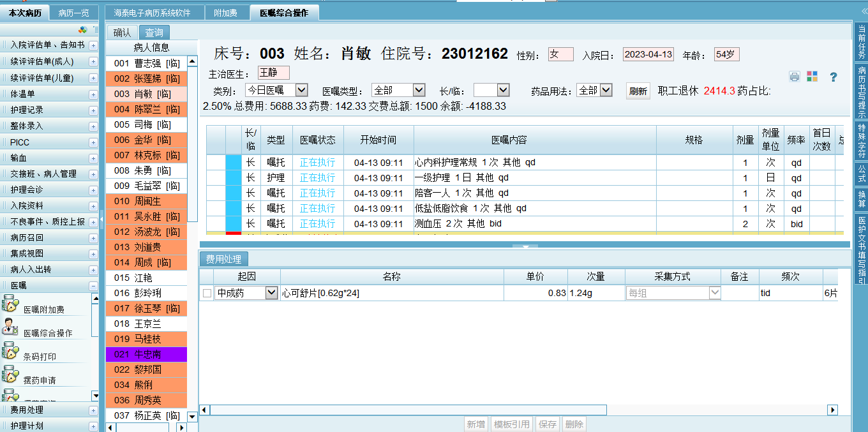868x432 pixels.
Task: Click the 入院日 field 2023-04-13
Action: [648, 54]
